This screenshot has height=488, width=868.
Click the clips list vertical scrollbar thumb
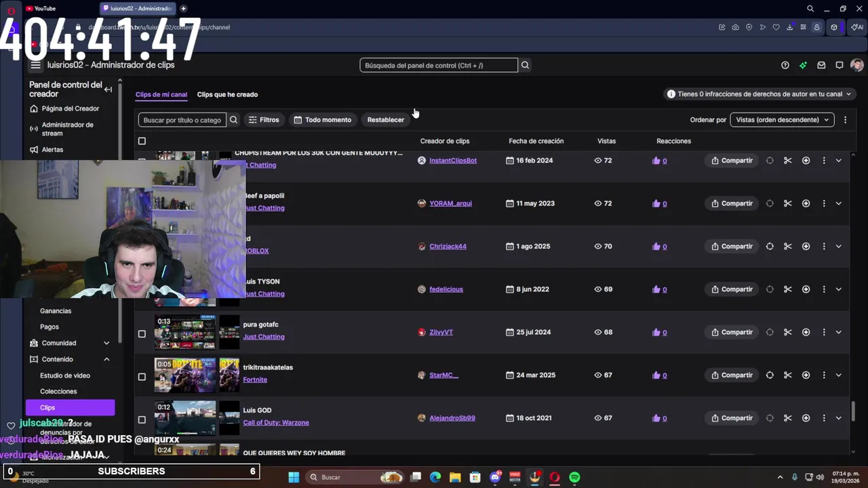pos(854,411)
